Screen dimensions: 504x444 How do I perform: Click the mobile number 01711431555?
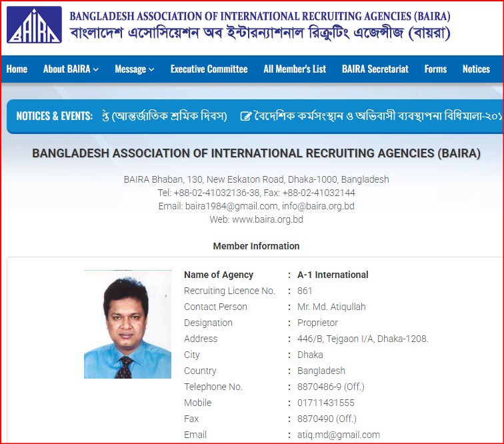(325, 403)
